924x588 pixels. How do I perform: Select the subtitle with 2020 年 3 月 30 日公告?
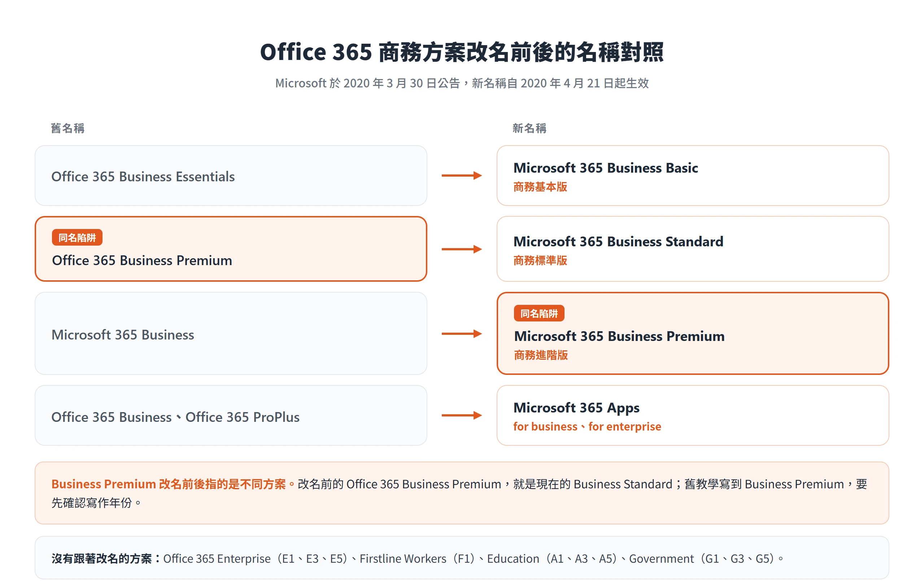click(x=462, y=83)
